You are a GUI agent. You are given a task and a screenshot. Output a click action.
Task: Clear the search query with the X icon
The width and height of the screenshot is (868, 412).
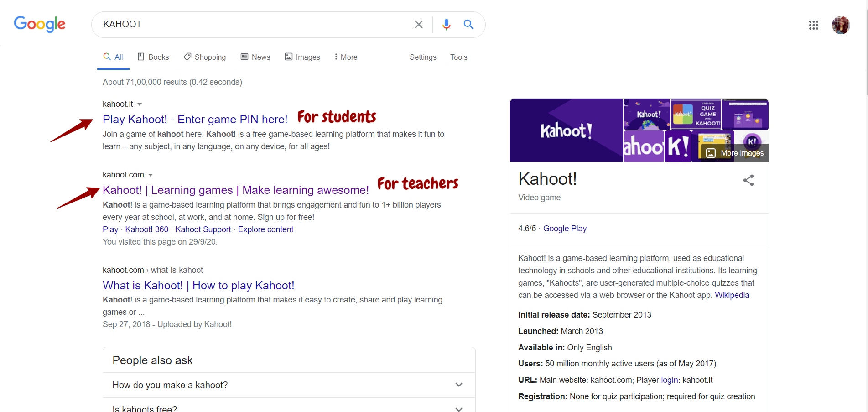click(418, 24)
